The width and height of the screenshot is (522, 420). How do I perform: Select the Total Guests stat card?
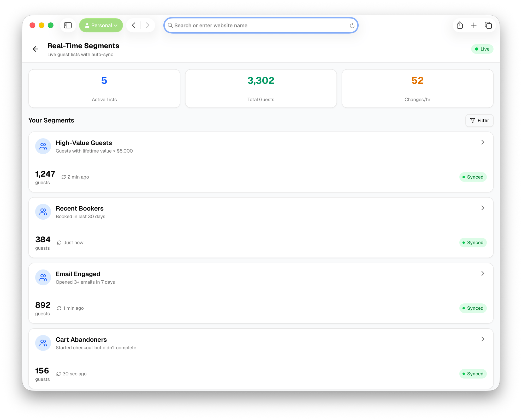pos(261,88)
